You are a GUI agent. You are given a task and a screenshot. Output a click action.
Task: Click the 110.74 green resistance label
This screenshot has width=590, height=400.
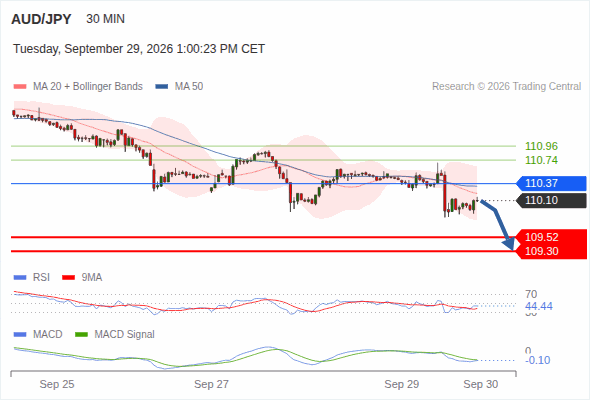point(541,160)
